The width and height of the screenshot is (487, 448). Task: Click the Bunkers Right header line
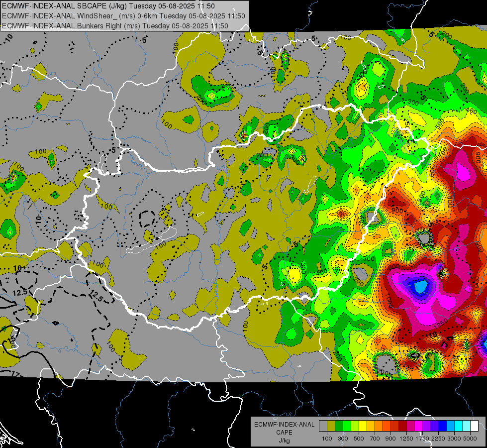pos(115,26)
